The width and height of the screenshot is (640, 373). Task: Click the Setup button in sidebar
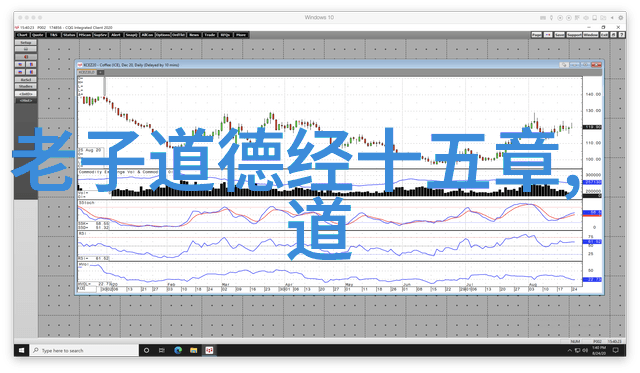click(26, 42)
